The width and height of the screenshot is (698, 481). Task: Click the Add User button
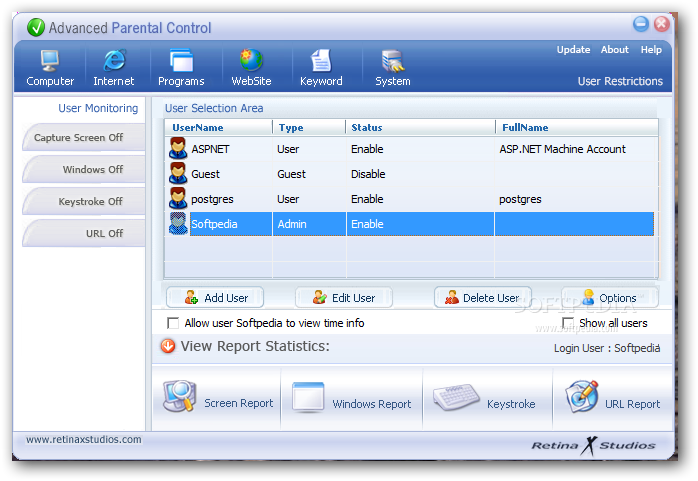(215, 298)
